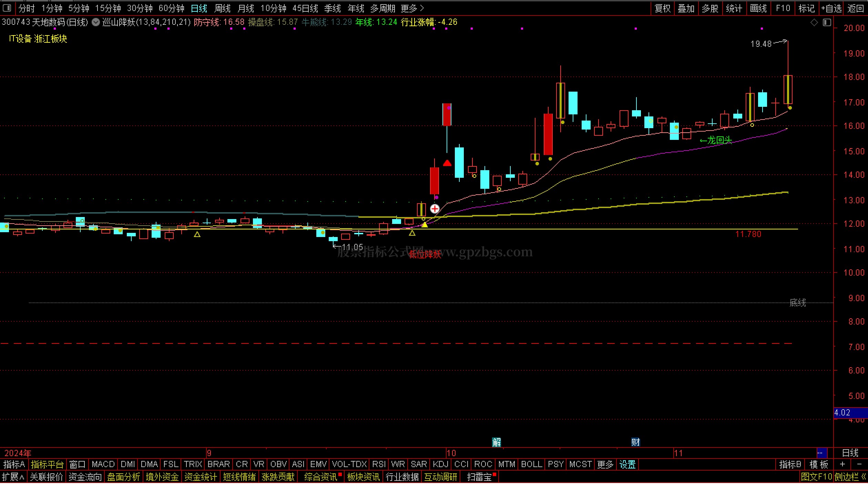The width and height of the screenshot is (868, 484).
Task: Toggle CCI indicator
Action: [461, 464]
